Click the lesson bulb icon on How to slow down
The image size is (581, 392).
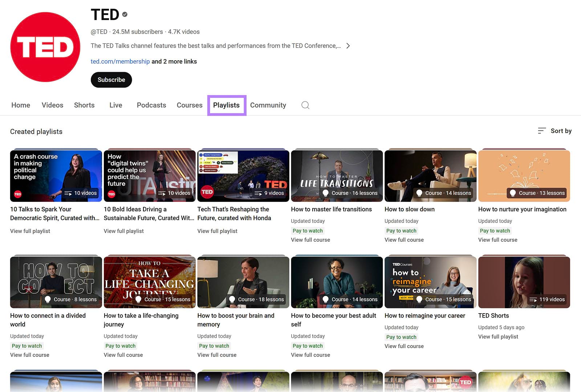point(419,193)
